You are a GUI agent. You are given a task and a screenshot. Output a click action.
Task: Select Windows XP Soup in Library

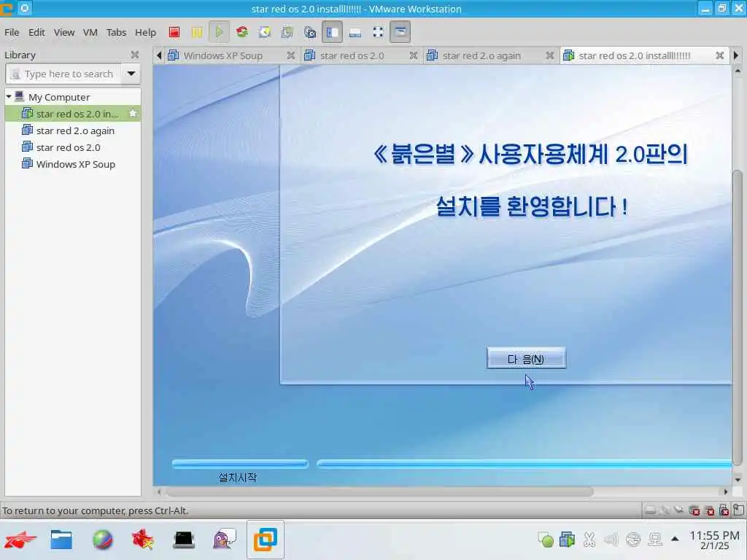coord(73,164)
